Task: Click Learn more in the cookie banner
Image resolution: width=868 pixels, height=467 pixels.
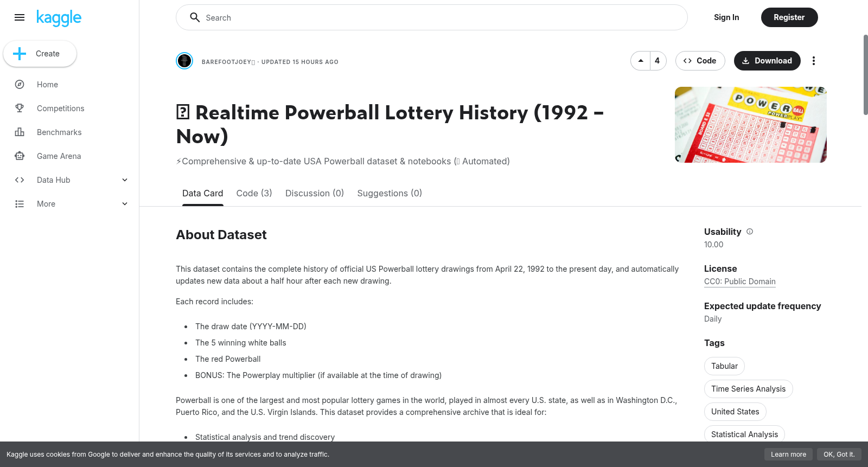Action: (x=788, y=455)
